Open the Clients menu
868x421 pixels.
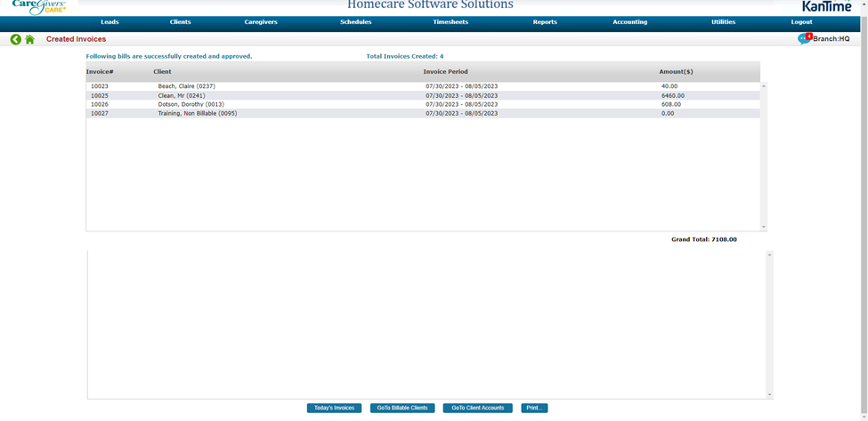180,22
